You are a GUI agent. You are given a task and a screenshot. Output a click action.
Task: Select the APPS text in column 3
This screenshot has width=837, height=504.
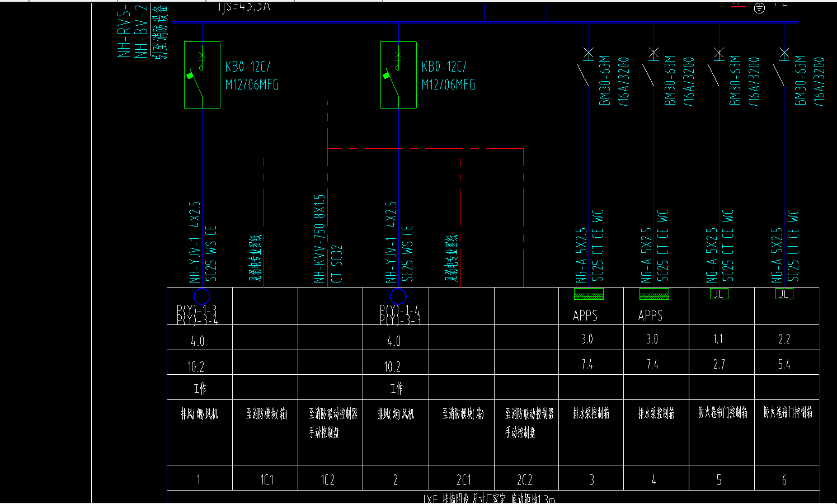point(585,315)
